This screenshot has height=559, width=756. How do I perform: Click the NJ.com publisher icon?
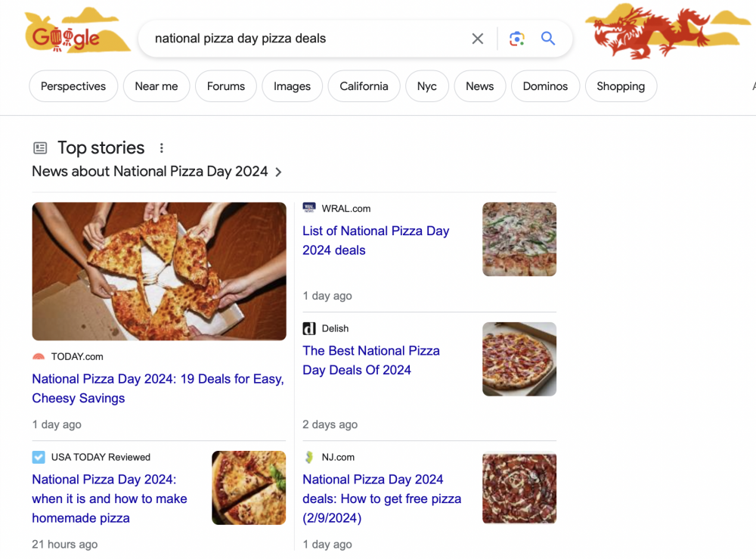tap(309, 457)
